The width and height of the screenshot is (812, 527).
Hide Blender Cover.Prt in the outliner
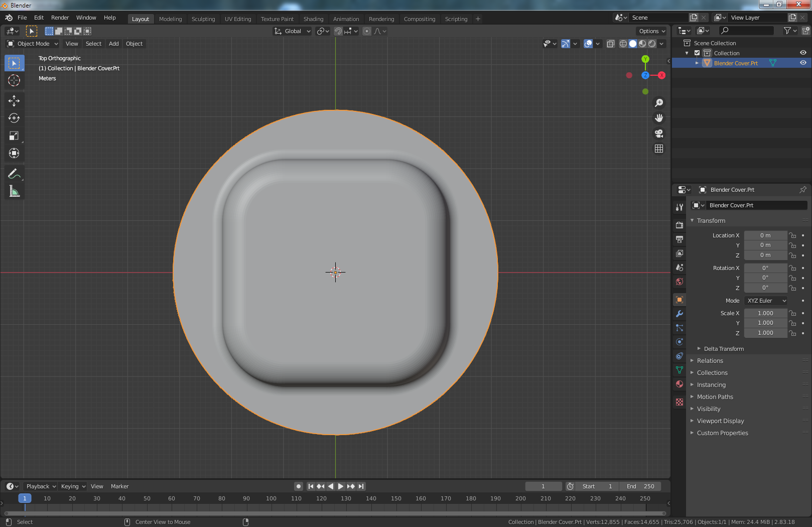(803, 63)
